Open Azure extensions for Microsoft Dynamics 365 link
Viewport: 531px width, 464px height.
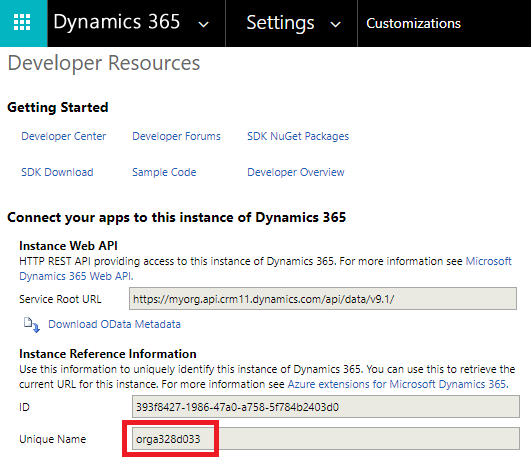(x=398, y=384)
